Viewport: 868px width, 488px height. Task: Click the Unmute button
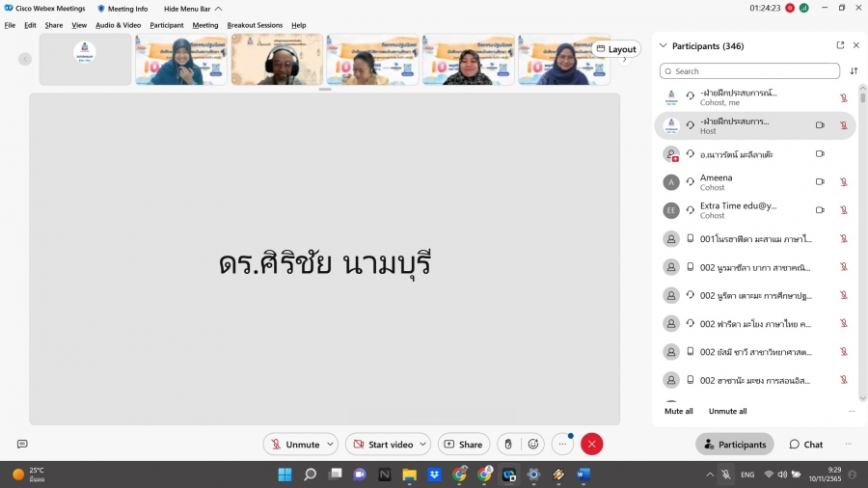point(294,445)
